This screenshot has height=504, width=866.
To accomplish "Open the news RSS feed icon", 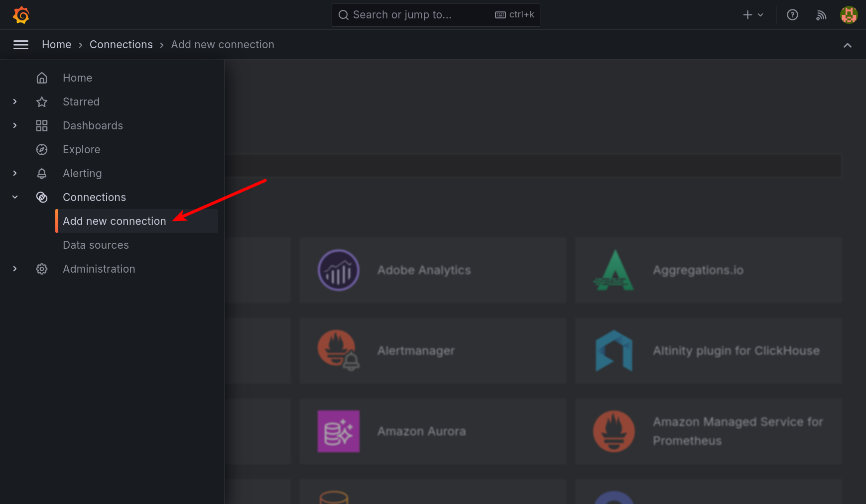I will pyautogui.click(x=821, y=15).
